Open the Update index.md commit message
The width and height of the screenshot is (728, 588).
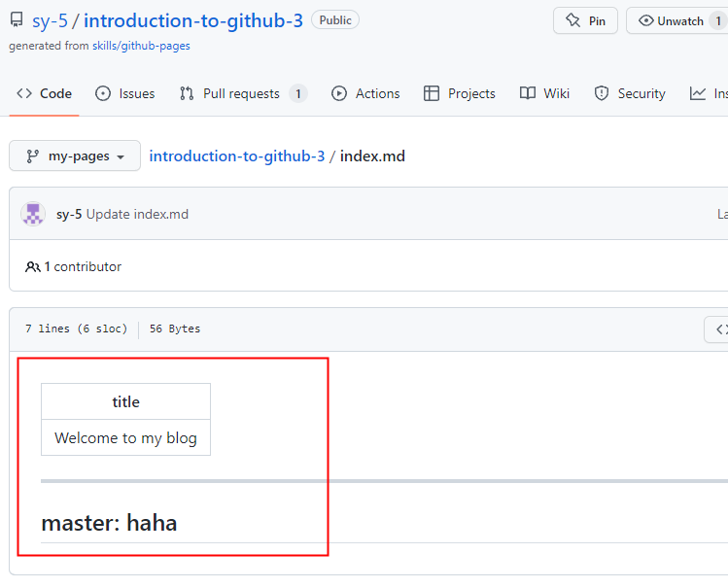click(x=137, y=214)
